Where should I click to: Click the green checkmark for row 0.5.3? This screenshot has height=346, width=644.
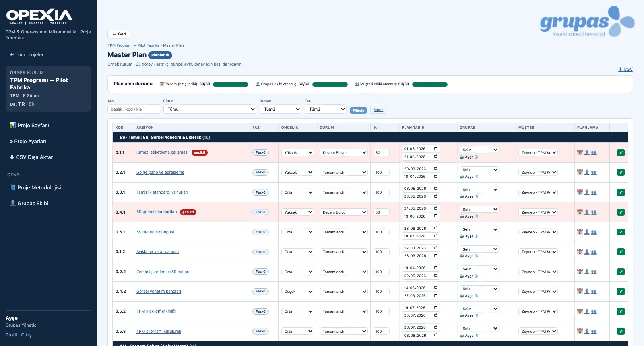point(621,332)
